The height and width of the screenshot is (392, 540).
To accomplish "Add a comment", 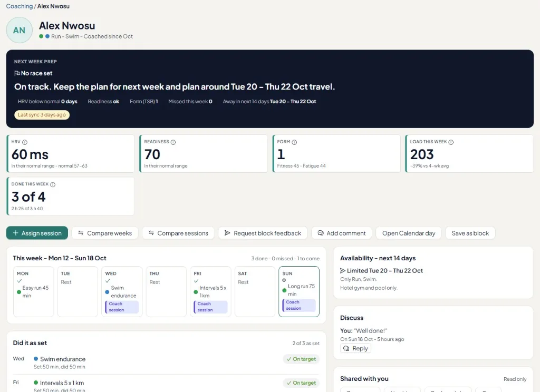I will (x=342, y=233).
